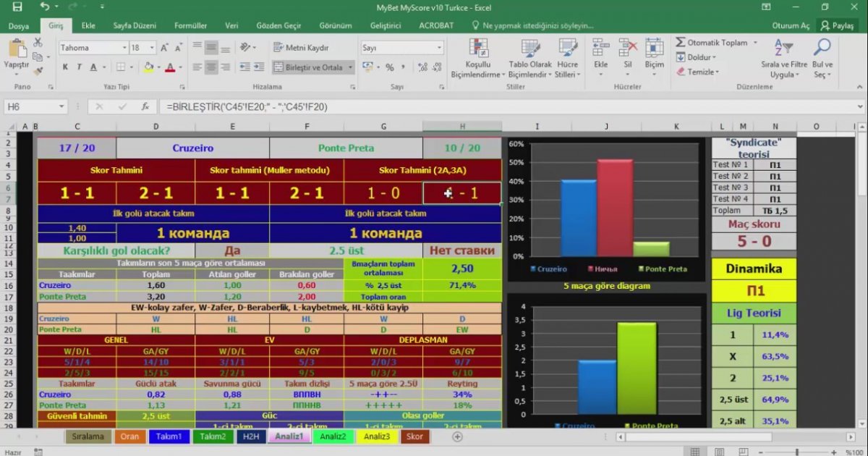Image resolution: width=868 pixels, height=456 pixels.
Task: Save the workbook with the floppy icon
Action: pyautogui.click(x=17, y=7)
